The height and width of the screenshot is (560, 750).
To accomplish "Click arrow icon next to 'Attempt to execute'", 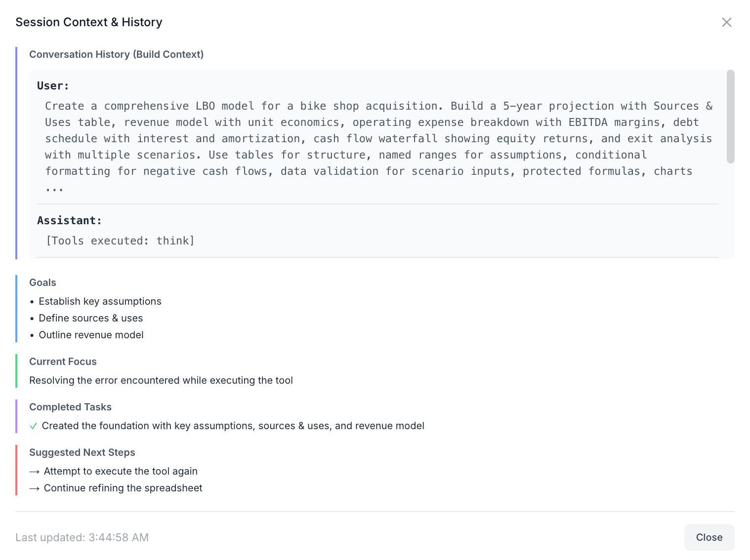I will [35, 472].
